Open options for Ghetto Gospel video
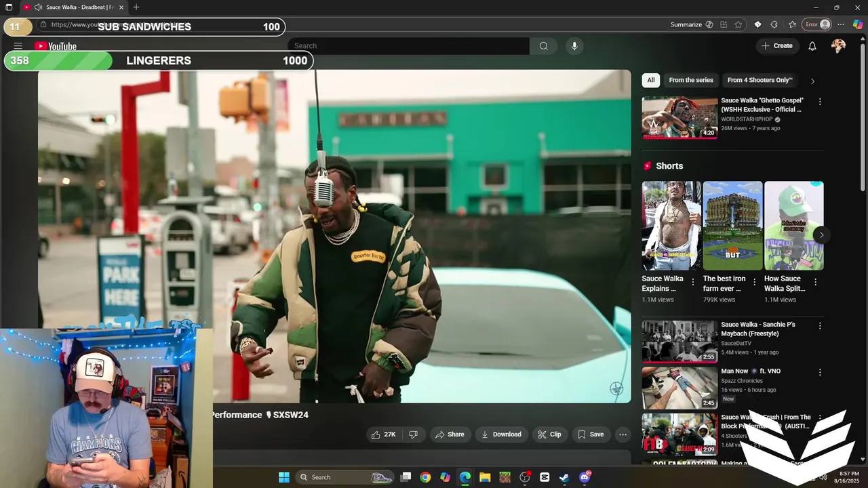This screenshot has width=868, height=488. coord(820,102)
